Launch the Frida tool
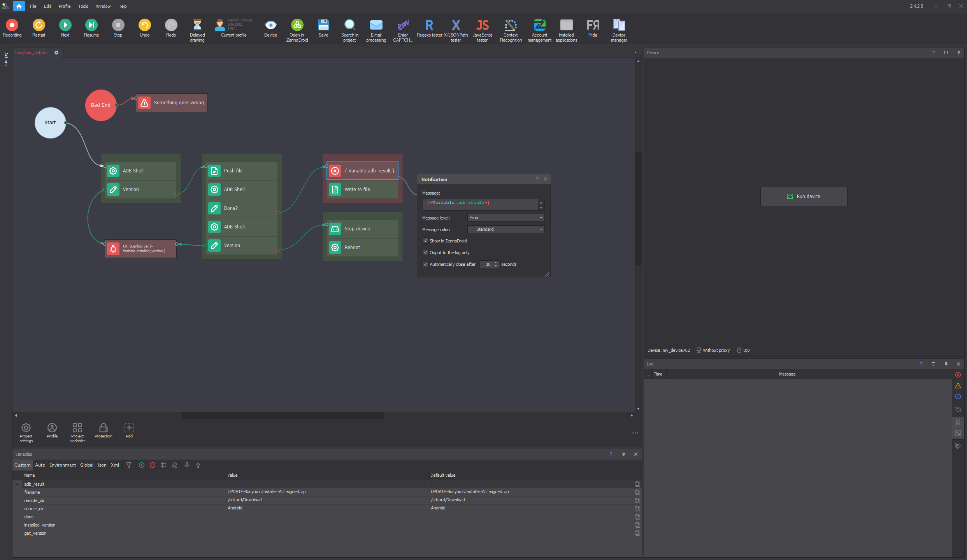Image resolution: width=967 pixels, height=560 pixels. (x=592, y=26)
